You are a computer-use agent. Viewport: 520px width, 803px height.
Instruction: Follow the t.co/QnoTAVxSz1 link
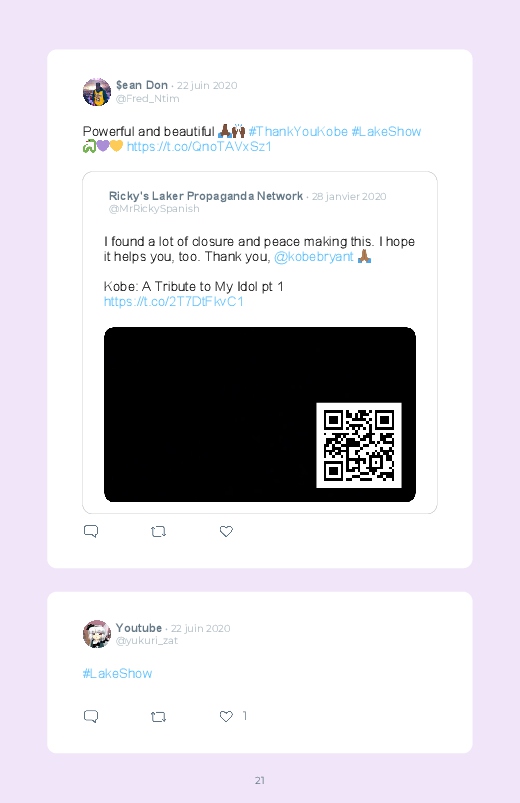(x=199, y=146)
